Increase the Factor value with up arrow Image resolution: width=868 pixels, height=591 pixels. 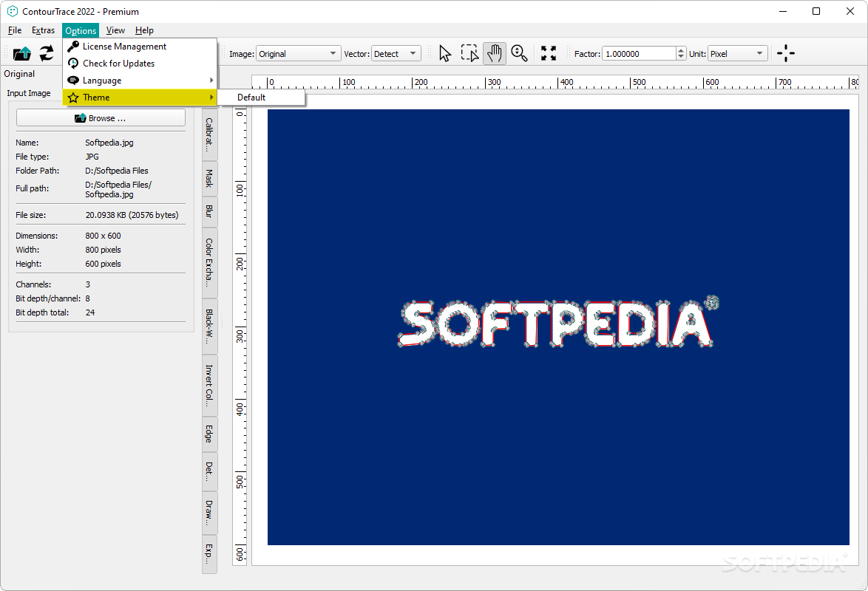[x=681, y=50]
